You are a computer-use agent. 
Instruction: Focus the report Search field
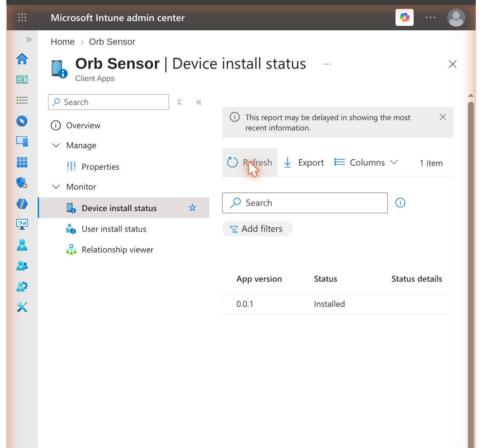pyautogui.click(x=305, y=203)
